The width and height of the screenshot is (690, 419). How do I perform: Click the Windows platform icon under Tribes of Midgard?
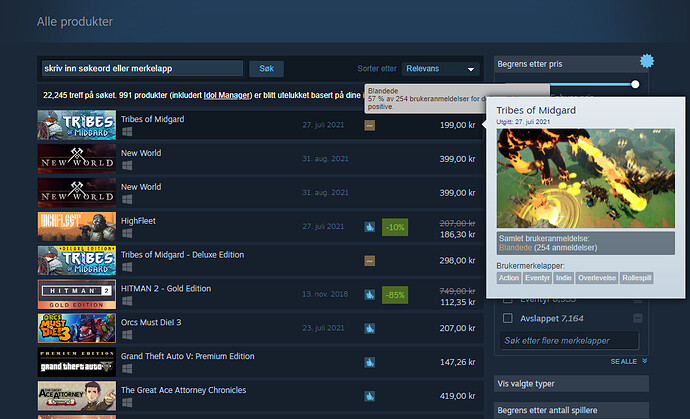click(x=127, y=132)
